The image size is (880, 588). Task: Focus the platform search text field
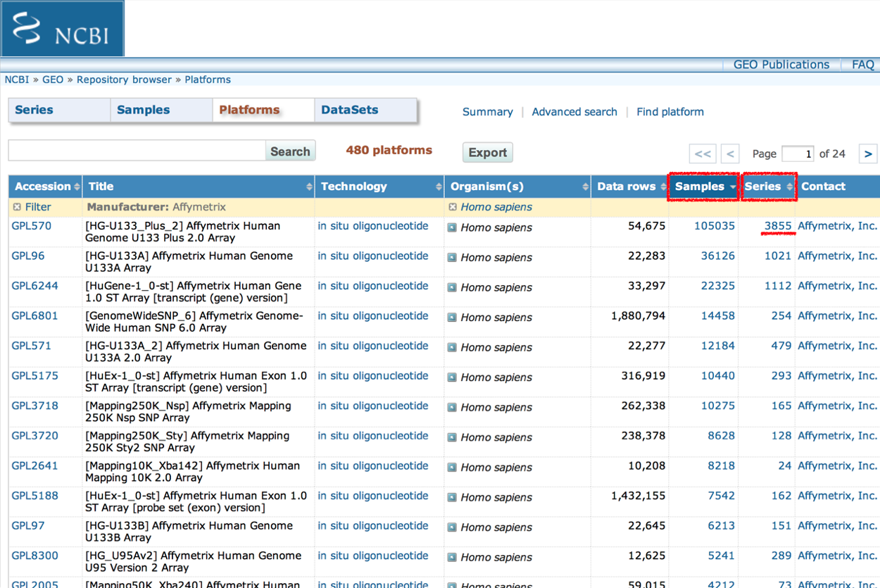137,151
